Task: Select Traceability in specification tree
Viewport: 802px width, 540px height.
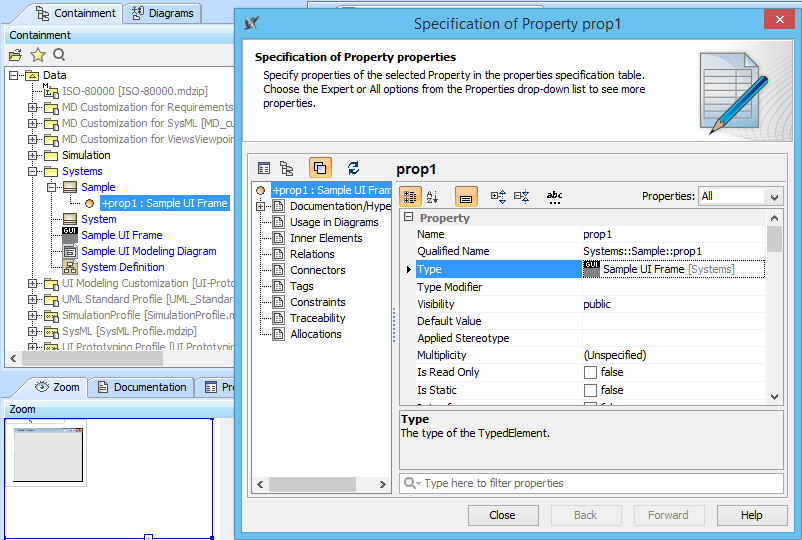Action: coord(318,318)
